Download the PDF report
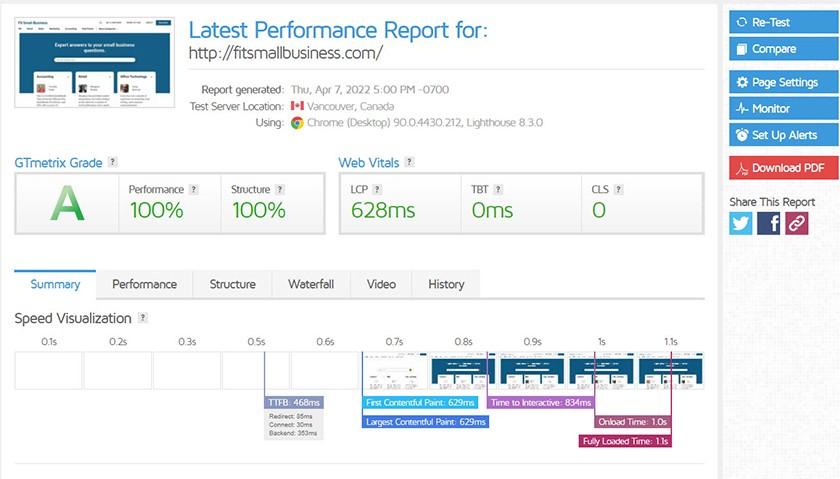Screen dimensions: 840x479 coord(784,168)
